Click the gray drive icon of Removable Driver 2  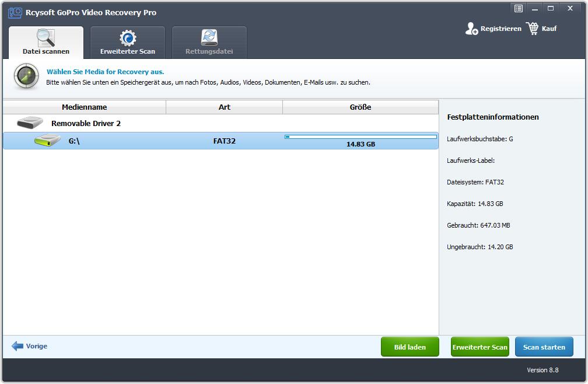pos(30,123)
